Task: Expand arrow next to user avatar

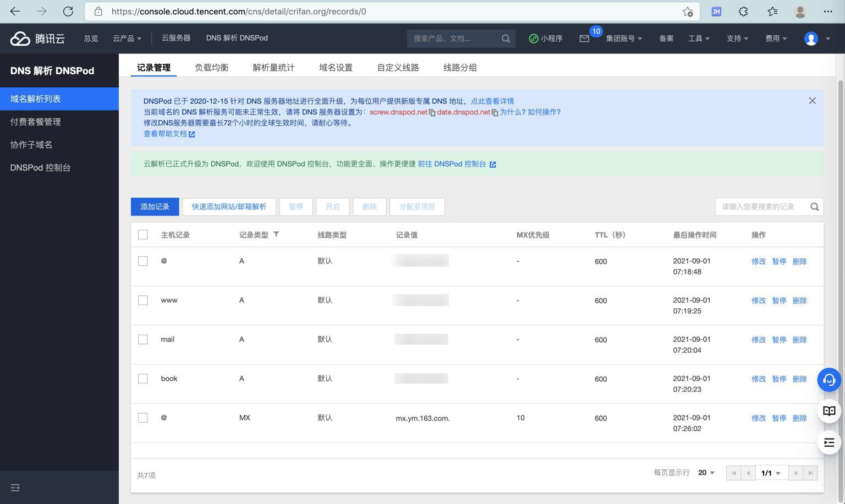Action: 828,38
